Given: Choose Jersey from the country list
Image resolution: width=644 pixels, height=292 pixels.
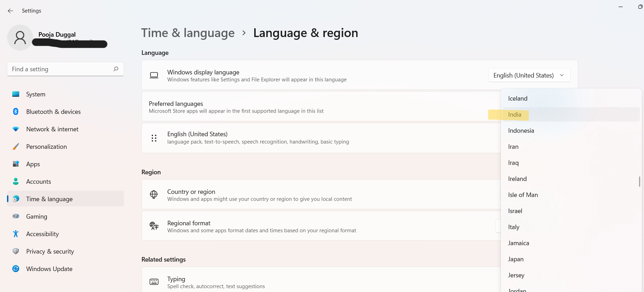Looking at the screenshot, I should 571,275.
